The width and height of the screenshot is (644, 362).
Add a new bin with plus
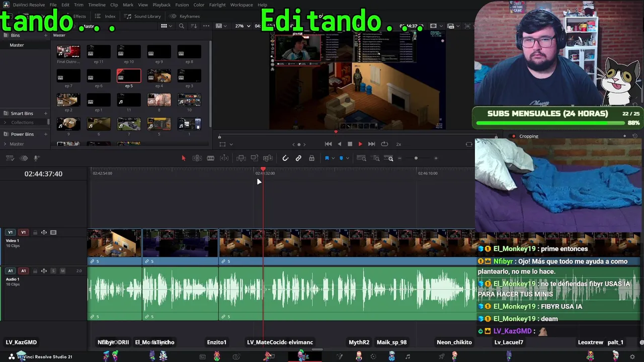[x=46, y=35]
